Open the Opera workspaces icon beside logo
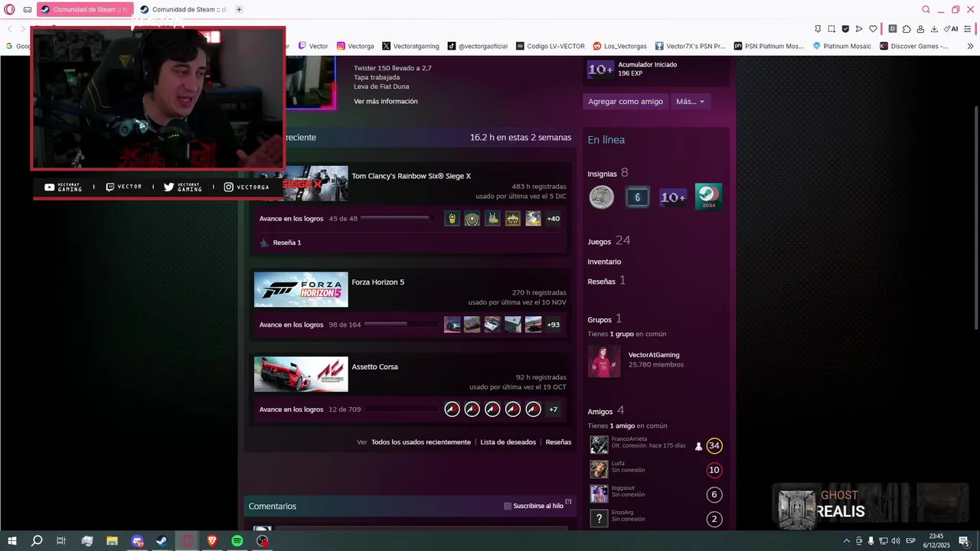The width and height of the screenshot is (980, 551). [28, 10]
